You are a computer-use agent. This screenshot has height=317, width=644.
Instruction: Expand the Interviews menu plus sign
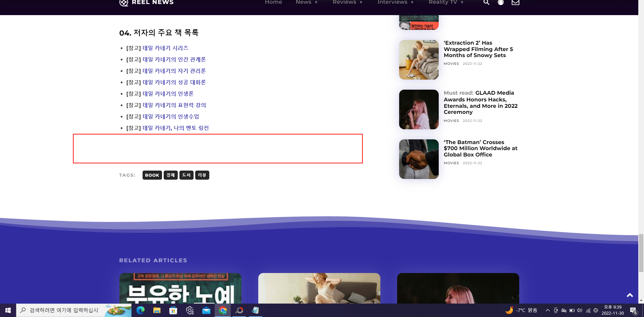tap(412, 2)
